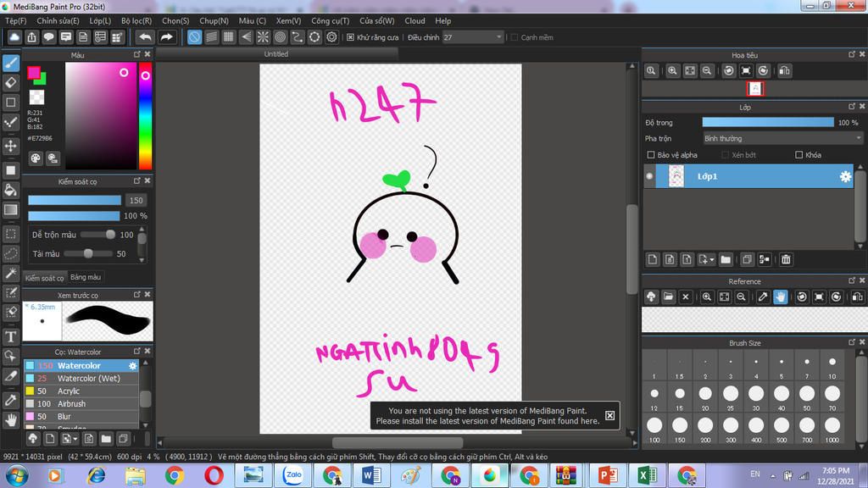Click the Untitled canvas tab

tap(276, 53)
